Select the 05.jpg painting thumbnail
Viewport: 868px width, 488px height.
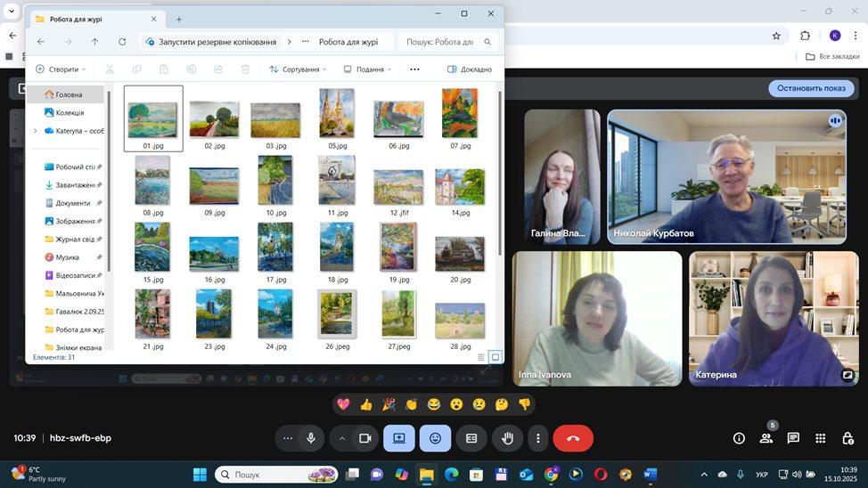coord(337,114)
